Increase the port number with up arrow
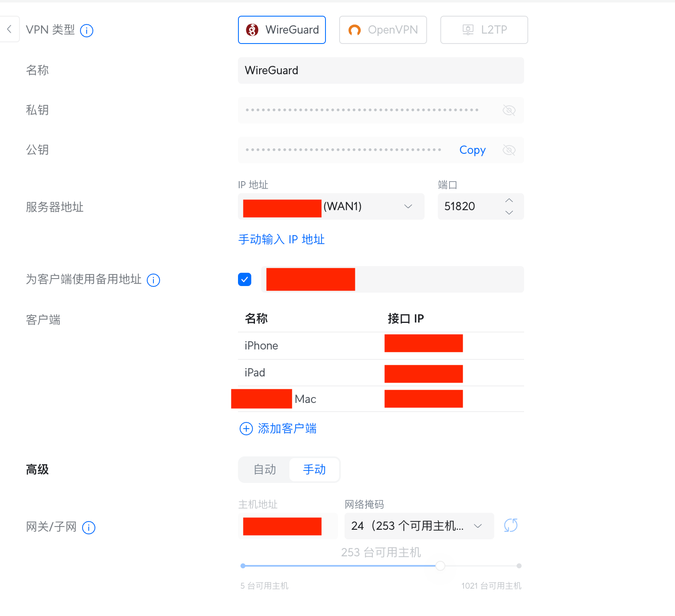 point(509,201)
